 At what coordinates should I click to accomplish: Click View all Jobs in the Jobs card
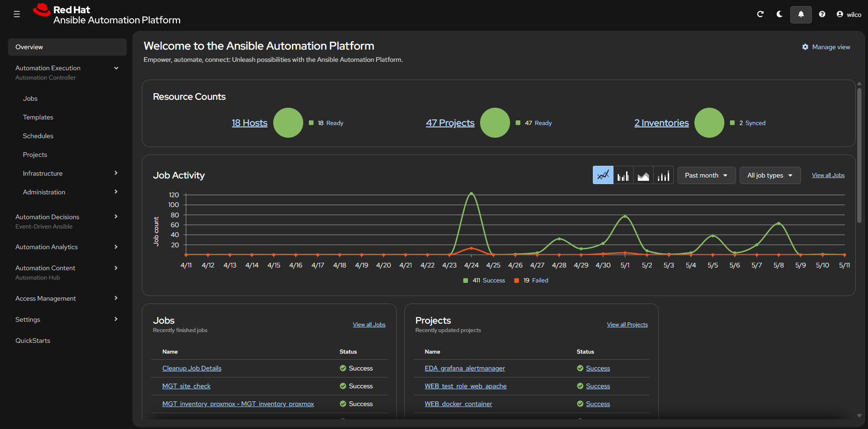coord(369,325)
